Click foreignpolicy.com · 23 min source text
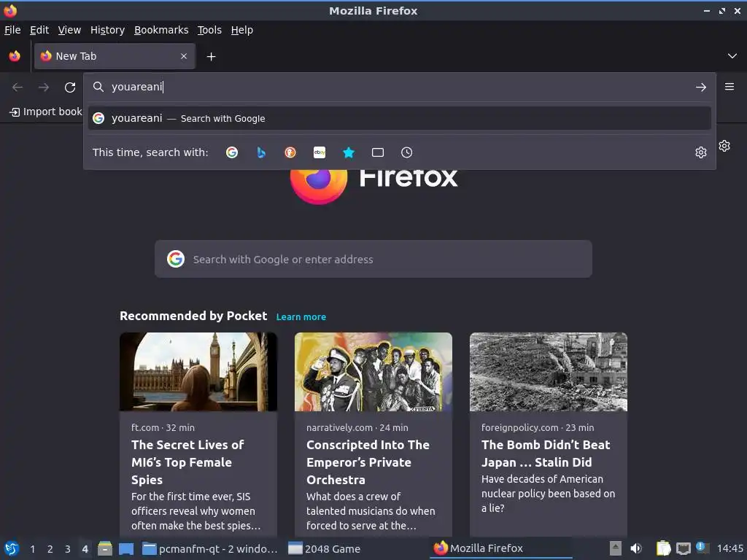The width and height of the screenshot is (747, 560). 538,427
